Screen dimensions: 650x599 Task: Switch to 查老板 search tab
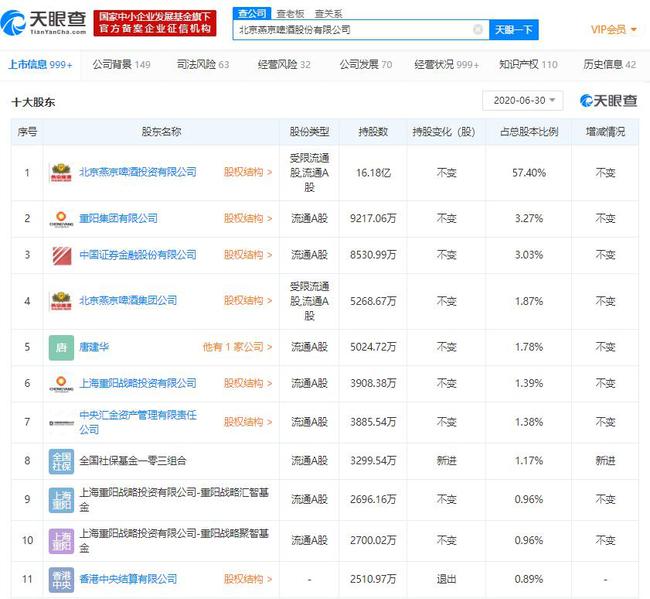pyautogui.click(x=289, y=13)
